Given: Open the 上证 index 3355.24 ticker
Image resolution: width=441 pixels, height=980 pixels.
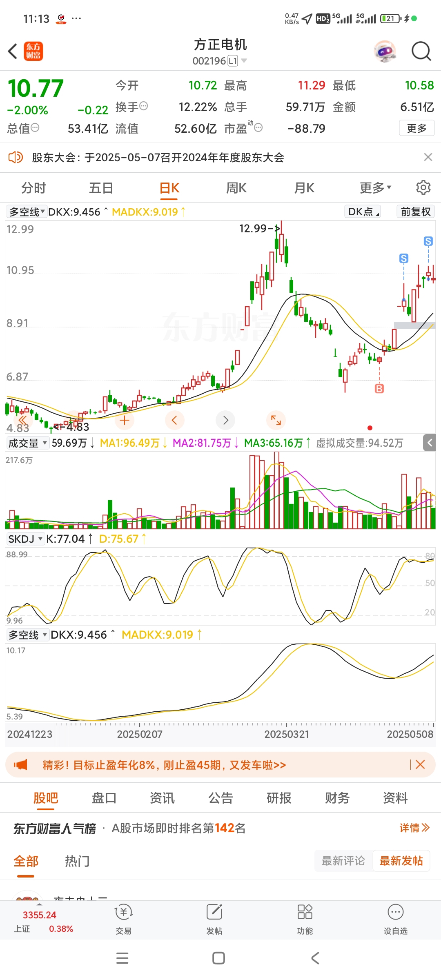Looking at the screenshot, I should (43, 922).
